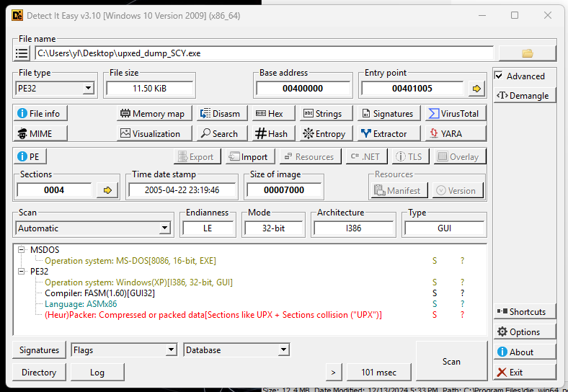Image resolution: width=568 pixels, height=392 pixels.
Task: Click the folder icon to browse files
Action: (x=527, y=53)
